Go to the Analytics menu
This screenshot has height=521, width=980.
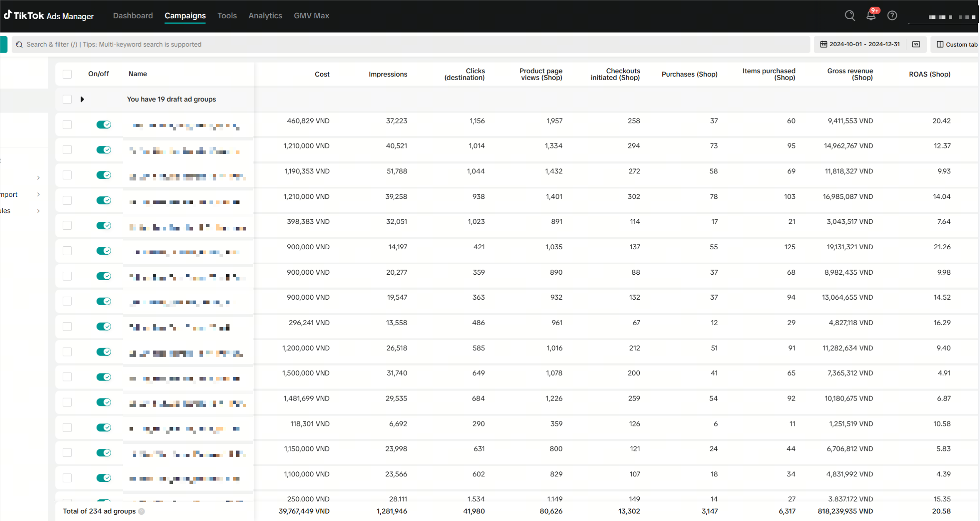pos(265,16)
